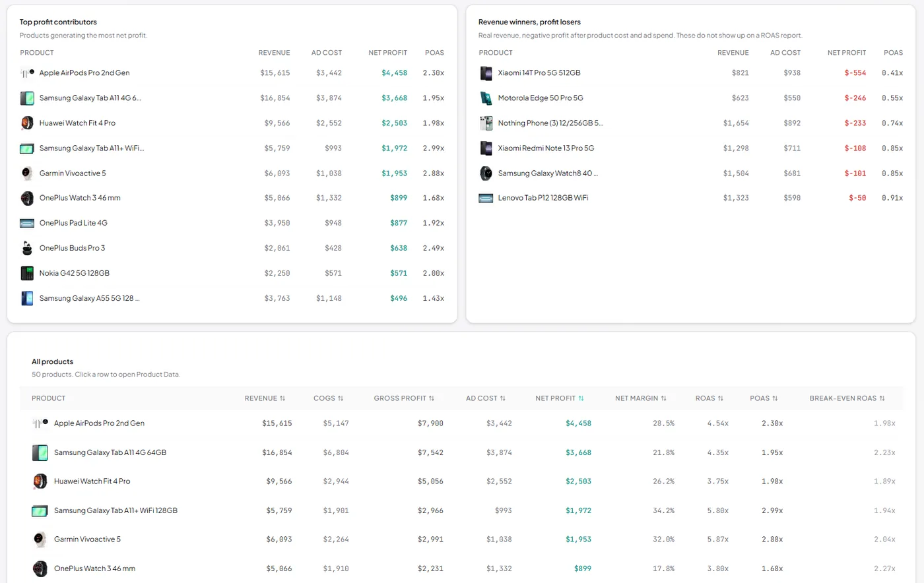
Task: Open Samsung Galaxy Tab A11 4G 64GB row
Action: (462, 452)
